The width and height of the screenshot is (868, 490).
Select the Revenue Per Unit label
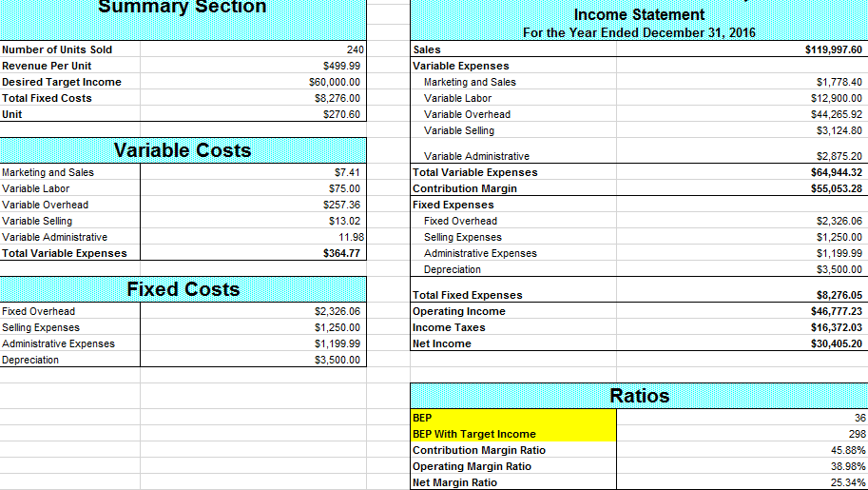point(47,66)
